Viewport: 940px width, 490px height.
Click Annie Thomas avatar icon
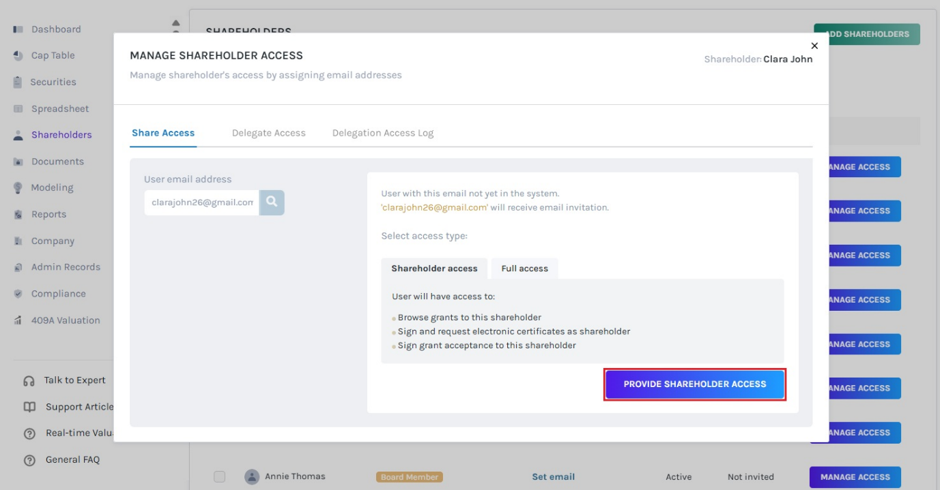(252, 477)
